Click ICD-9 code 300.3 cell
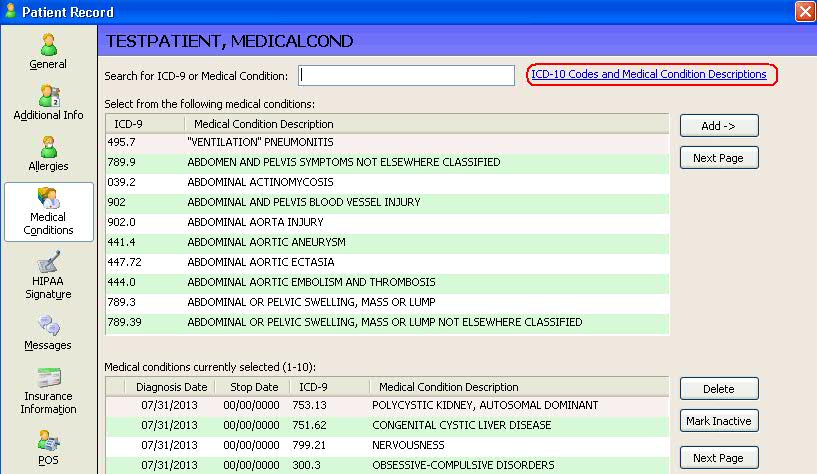 (306, 465)
